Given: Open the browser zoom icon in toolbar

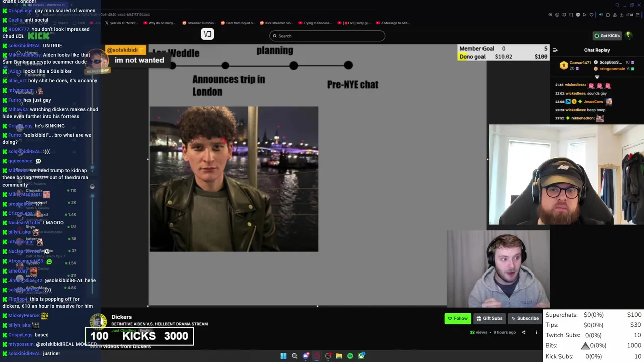Looking at the screenshot, I should (550, 15).
